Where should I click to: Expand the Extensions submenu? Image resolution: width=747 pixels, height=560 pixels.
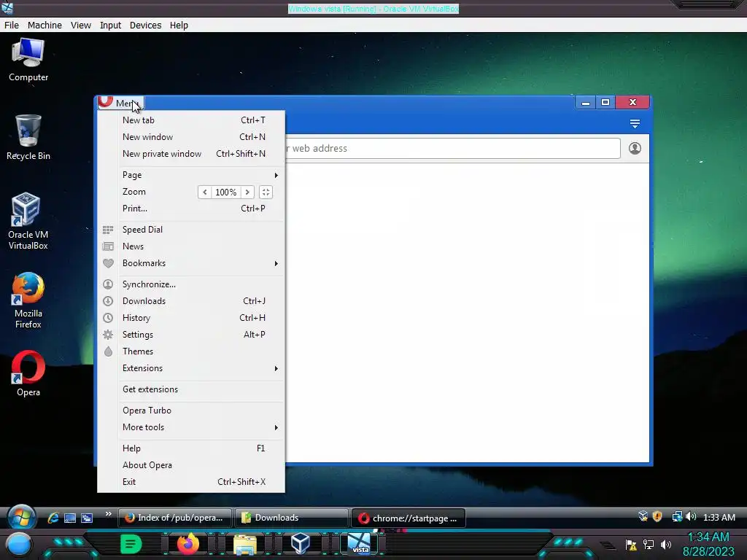[191, 368]
